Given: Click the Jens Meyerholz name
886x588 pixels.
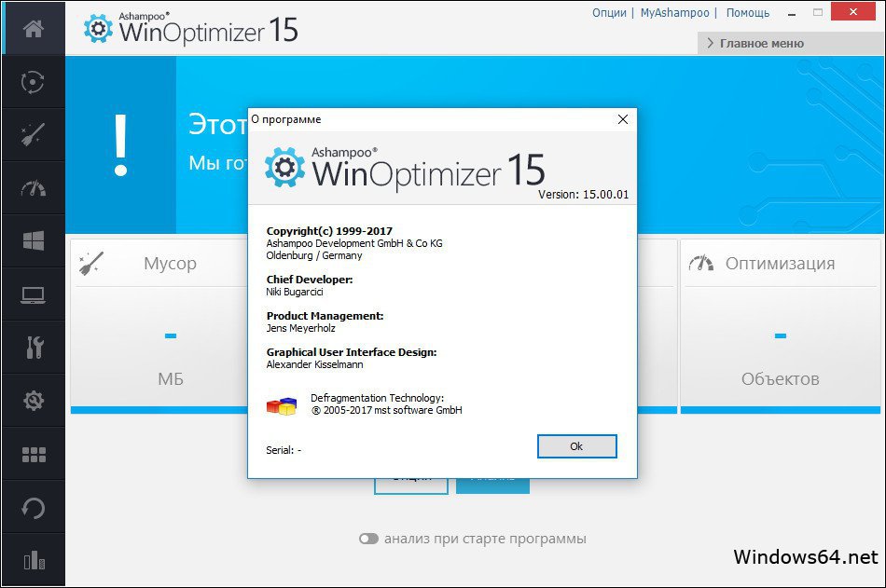Looking at the screenshot, I should tap(300, 328).
